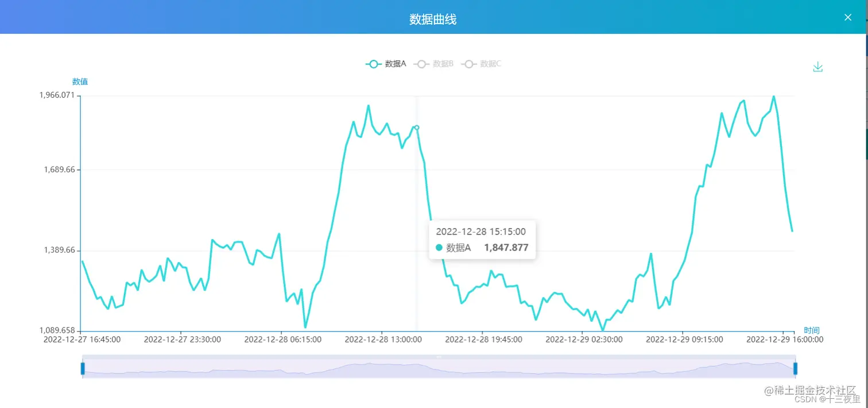Screen dimensions: 868x408
Task: Click the 时间 x-axis name
Action: point(812,330)
